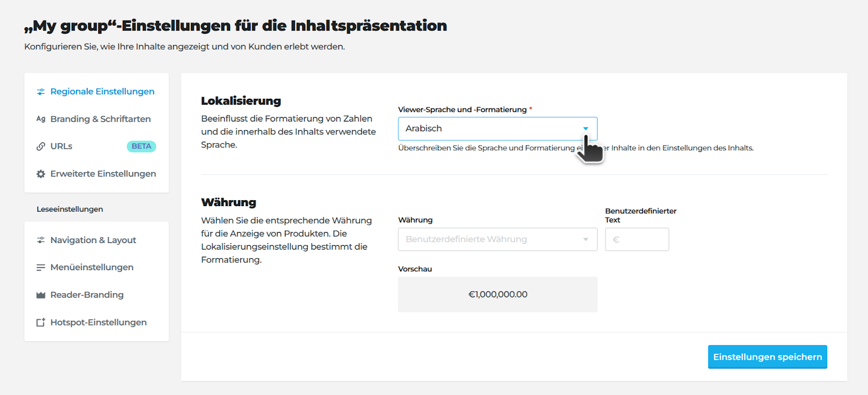
Task: Expand the blue arrow of Arabisch dropdown
Action: (x=585, y=129)
